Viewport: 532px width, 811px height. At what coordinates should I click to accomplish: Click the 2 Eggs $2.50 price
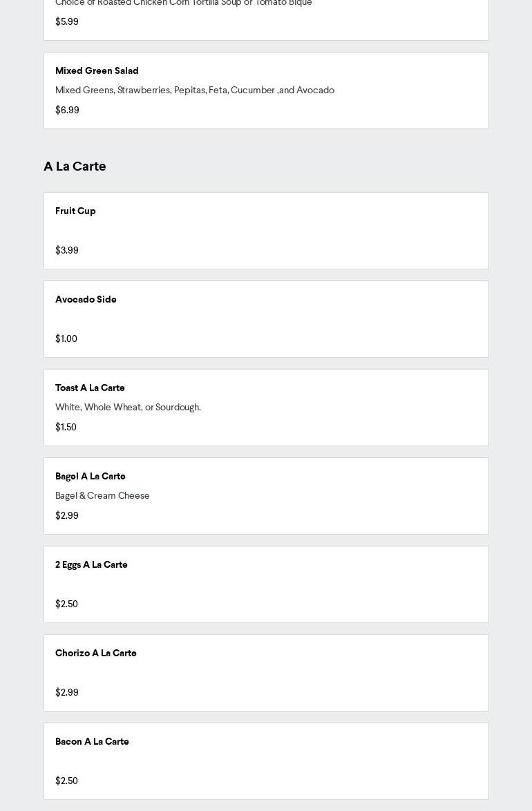pyautogui.click(x=66, y=604)
